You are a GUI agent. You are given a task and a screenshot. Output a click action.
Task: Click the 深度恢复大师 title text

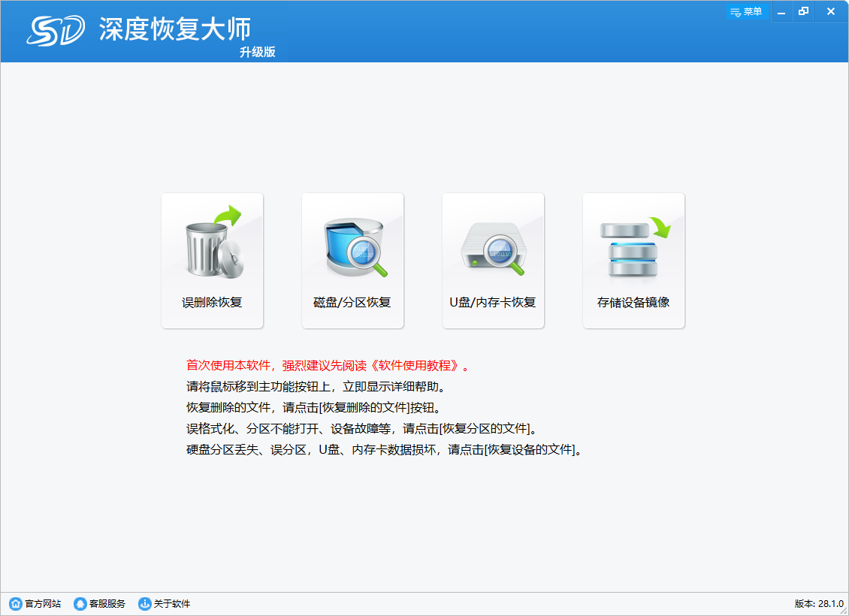click(174, 29)
